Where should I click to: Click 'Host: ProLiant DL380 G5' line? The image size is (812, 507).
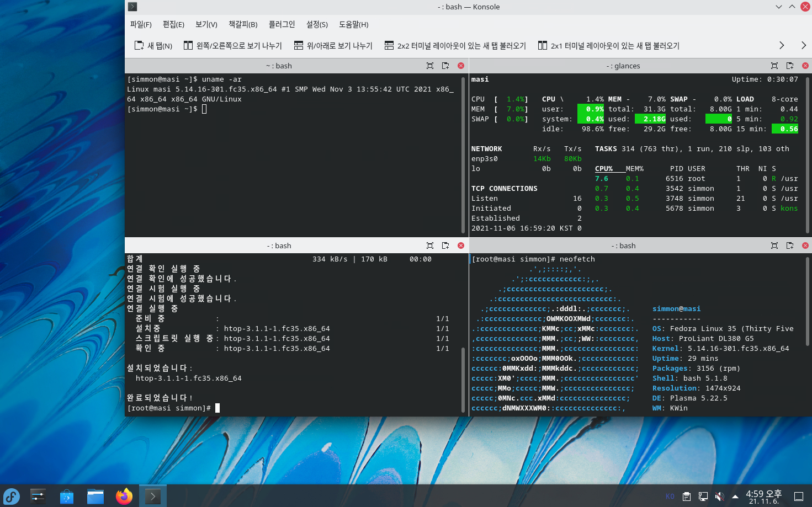(703, 339)
